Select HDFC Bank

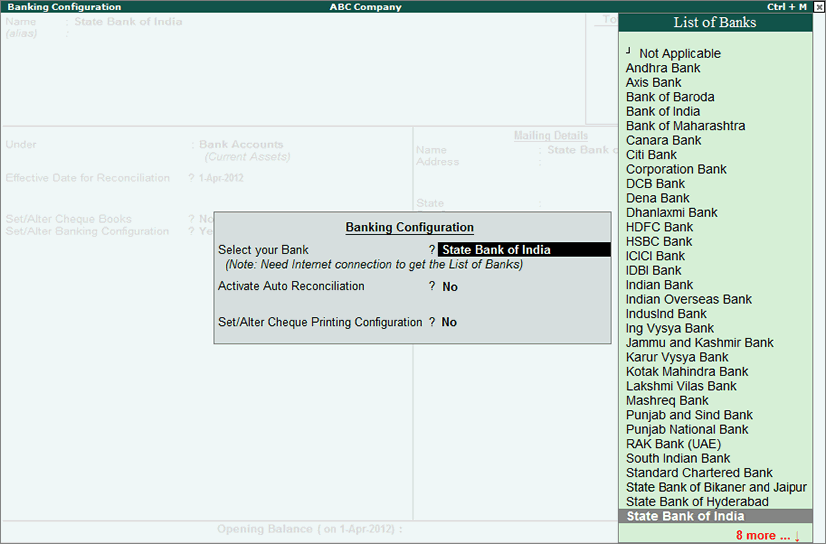660,227
